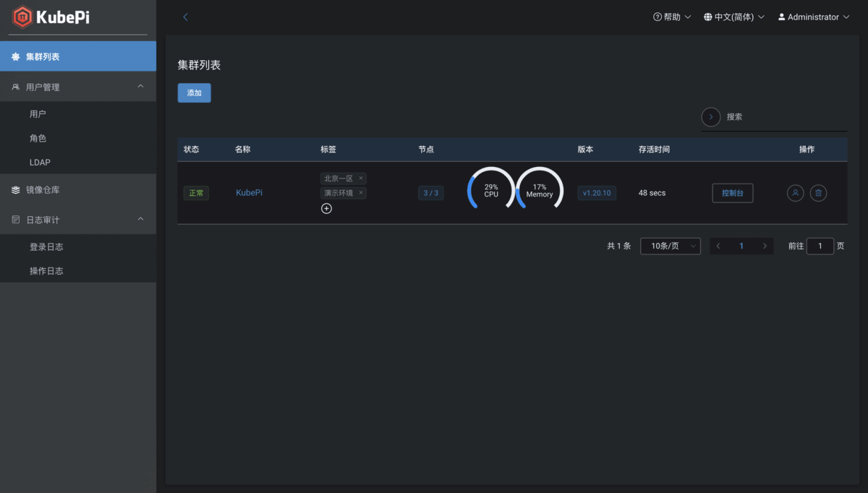868x493 pixels.
Task: Go to the previous page arrow
Action: [x=718, y=246]
